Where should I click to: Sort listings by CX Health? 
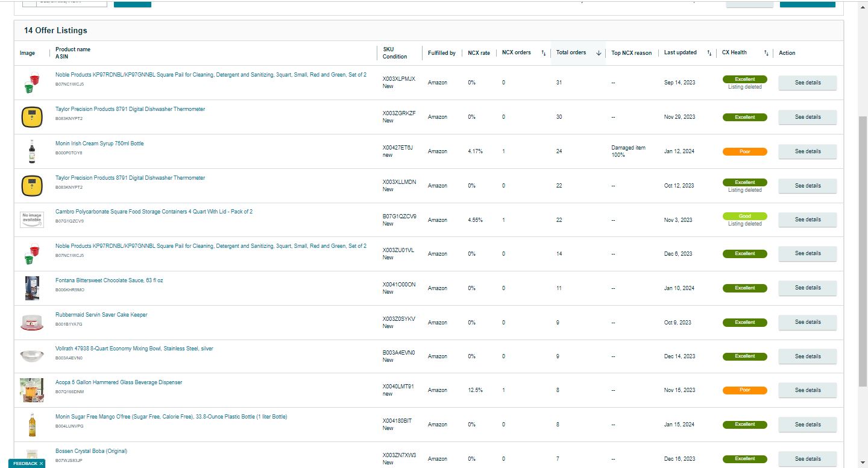766,53
